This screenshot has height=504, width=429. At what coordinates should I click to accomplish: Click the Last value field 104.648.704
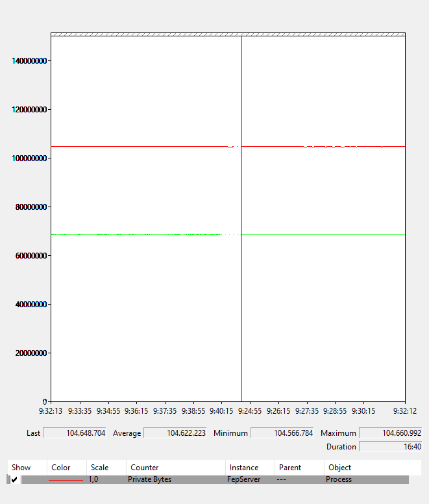[75, 433]
